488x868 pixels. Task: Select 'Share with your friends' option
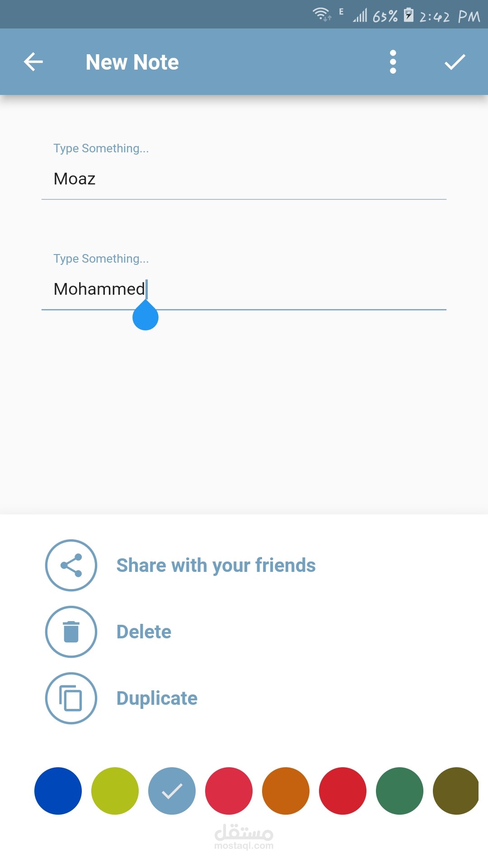tap(216, 565)
